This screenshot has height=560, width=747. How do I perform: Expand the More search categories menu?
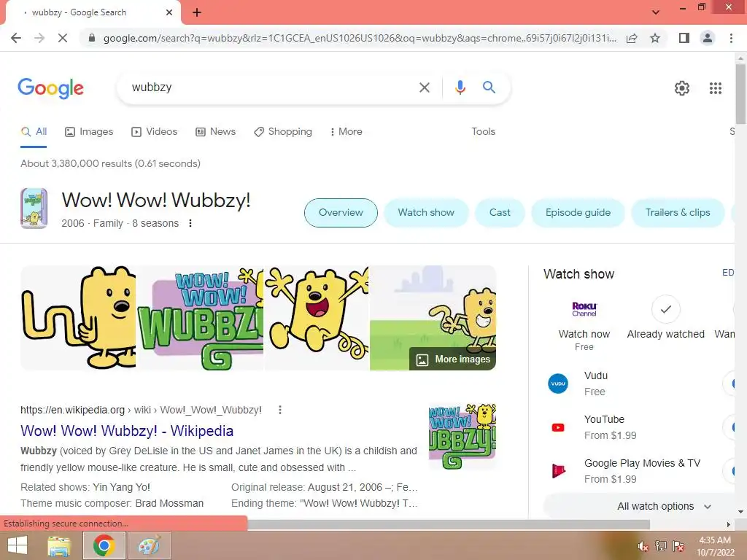pyautogui.click(x=347, y=132)
